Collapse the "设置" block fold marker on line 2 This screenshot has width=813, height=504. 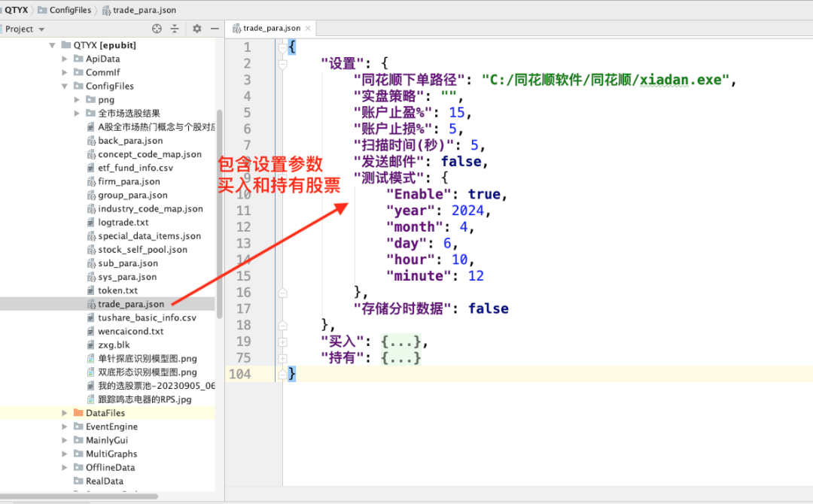pos(282,64)
